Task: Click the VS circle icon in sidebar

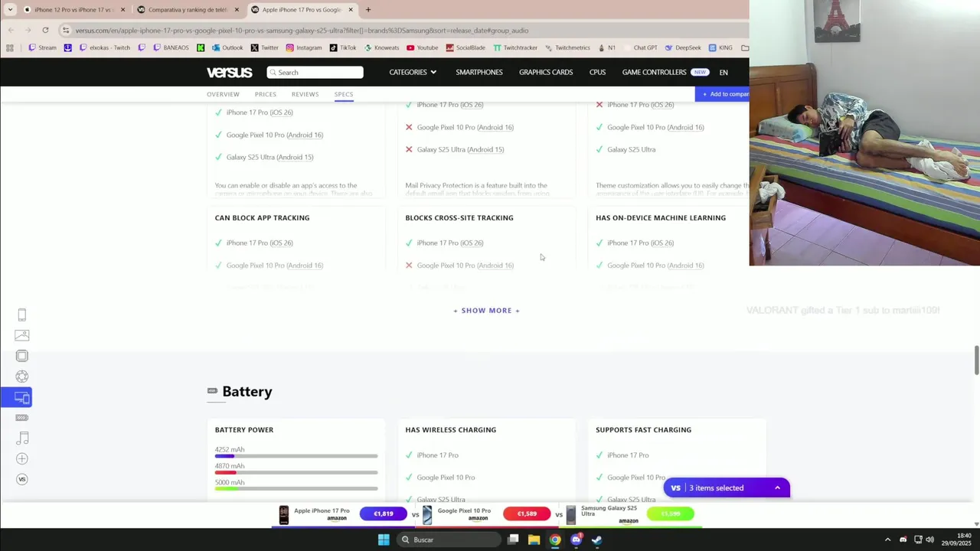Action: [21, 479]
